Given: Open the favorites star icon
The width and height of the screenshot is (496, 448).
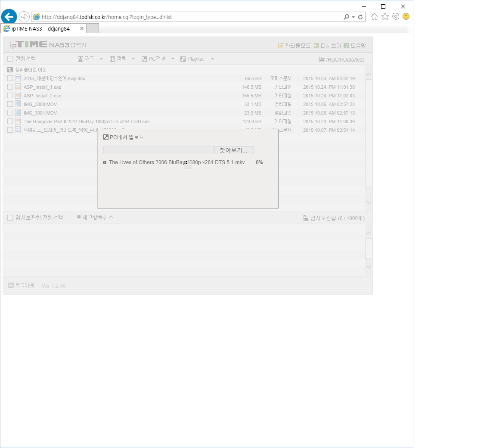Looking at the screenshot, I should 385,16.
